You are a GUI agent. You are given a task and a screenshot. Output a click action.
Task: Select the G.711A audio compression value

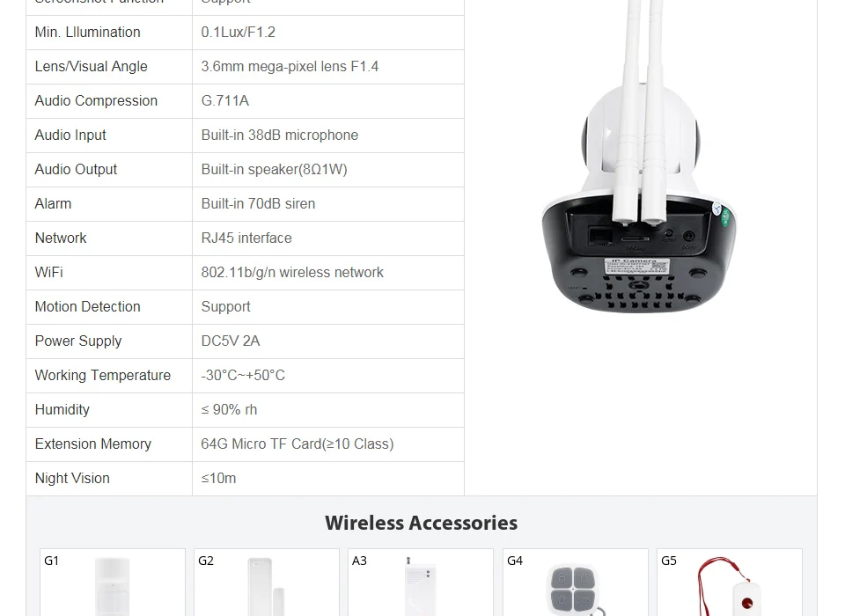click(x=225, y=101)
